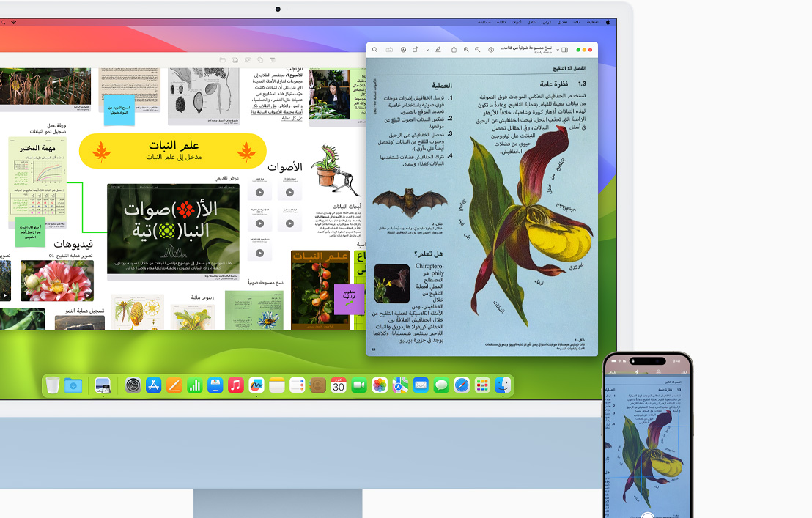Select the Venus flytrap illustration in Freeform
The width and height of the screenshot is (812, 518).
[x=334, y=169]
